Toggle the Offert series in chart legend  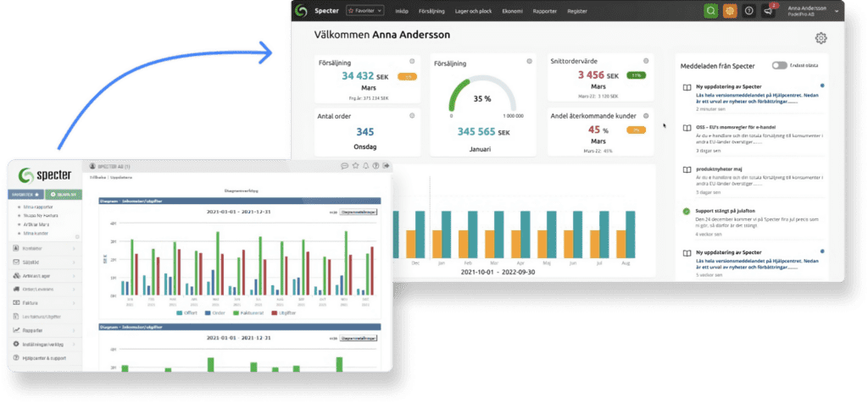click(186, 313)
